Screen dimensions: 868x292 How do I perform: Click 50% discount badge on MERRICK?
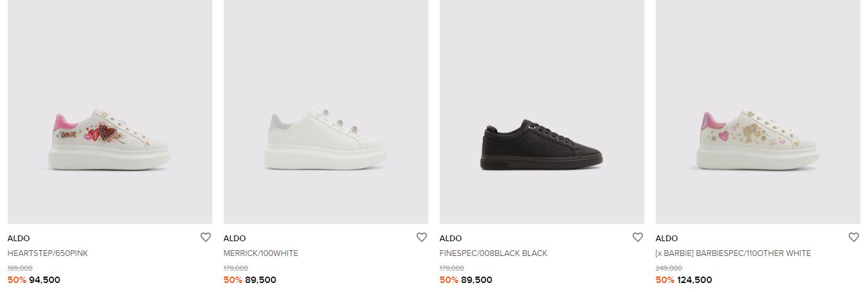pos(233,280)
